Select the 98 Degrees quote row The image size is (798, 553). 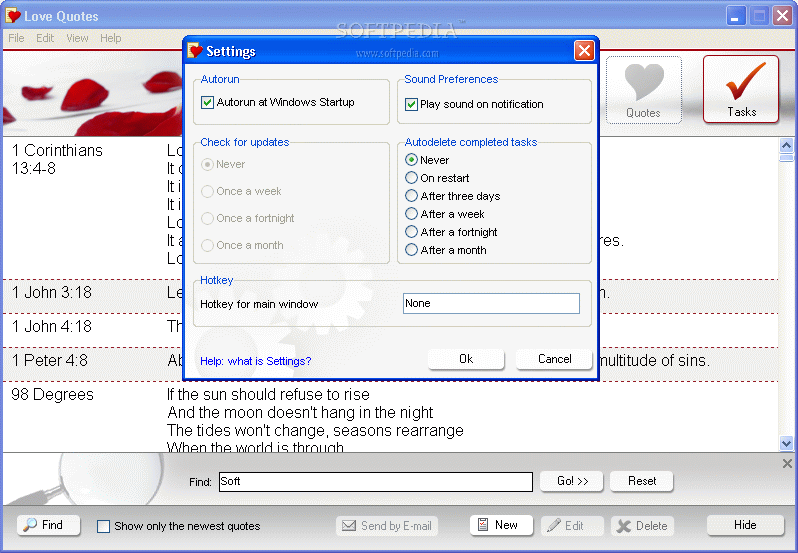click(390, 417)
